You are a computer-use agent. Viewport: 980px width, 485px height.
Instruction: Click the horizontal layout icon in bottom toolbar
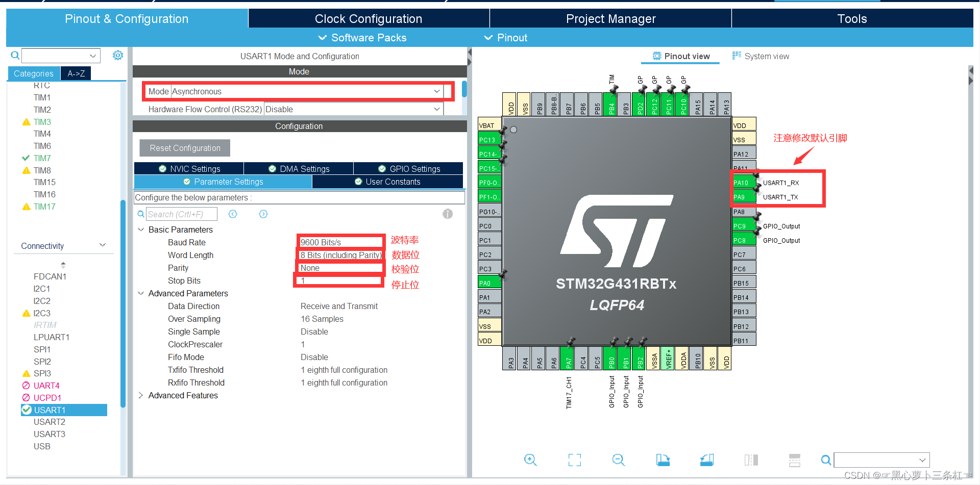(x=795, y=460)
